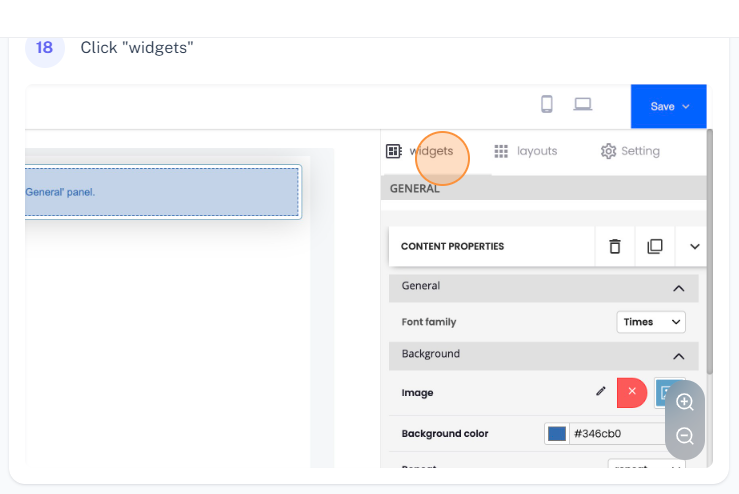Collapse the Background section
The image size is (739, 494).
678,356
